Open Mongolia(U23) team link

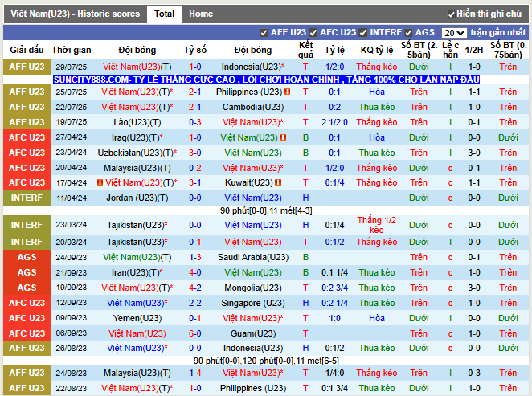253,288
